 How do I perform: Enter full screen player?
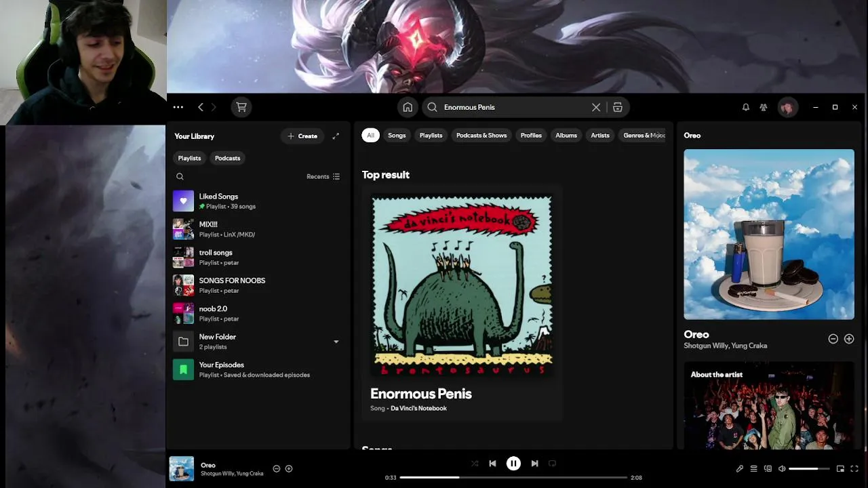click(x=854, y=468)
